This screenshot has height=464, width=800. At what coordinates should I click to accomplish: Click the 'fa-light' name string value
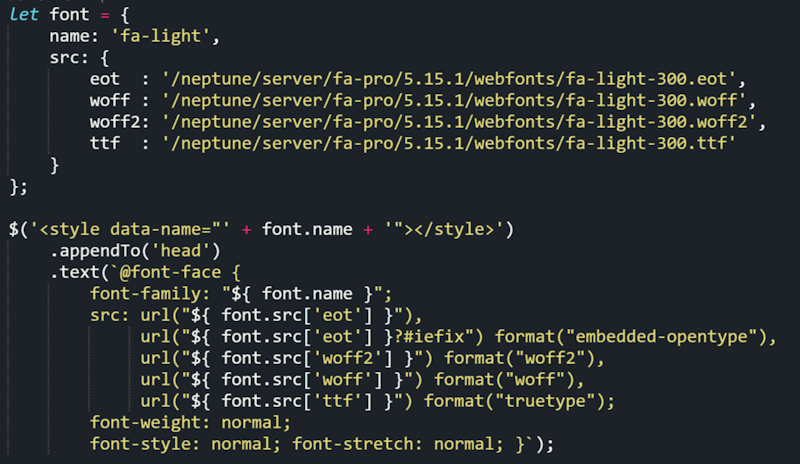tap(165, 36)
